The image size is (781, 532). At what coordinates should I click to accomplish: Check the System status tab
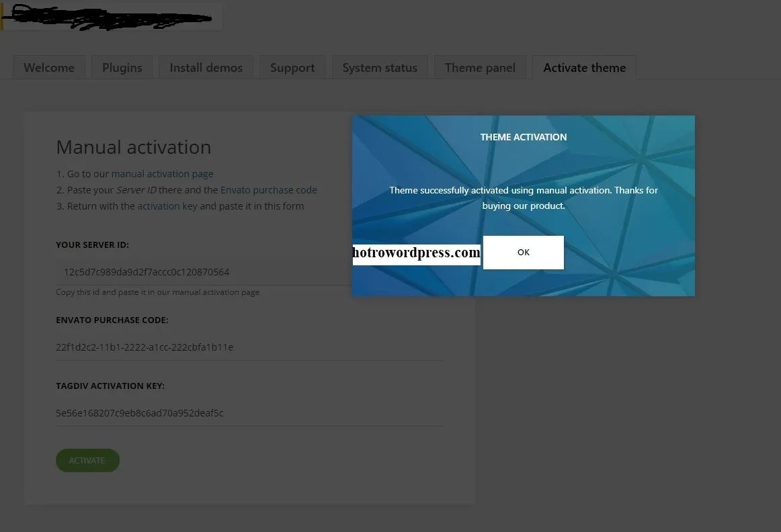pyautogui.click(x=380, y=67)
